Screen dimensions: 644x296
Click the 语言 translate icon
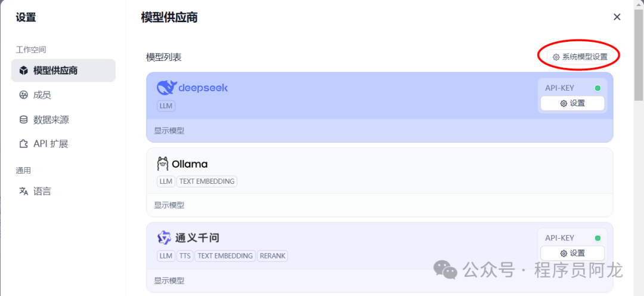[24, 192]
